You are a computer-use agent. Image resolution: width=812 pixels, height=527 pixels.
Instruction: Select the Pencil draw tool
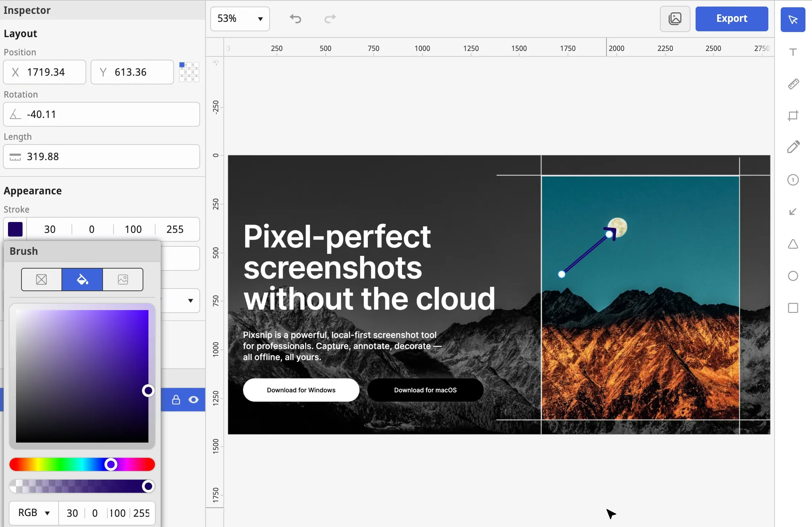[x=793, y=147]
